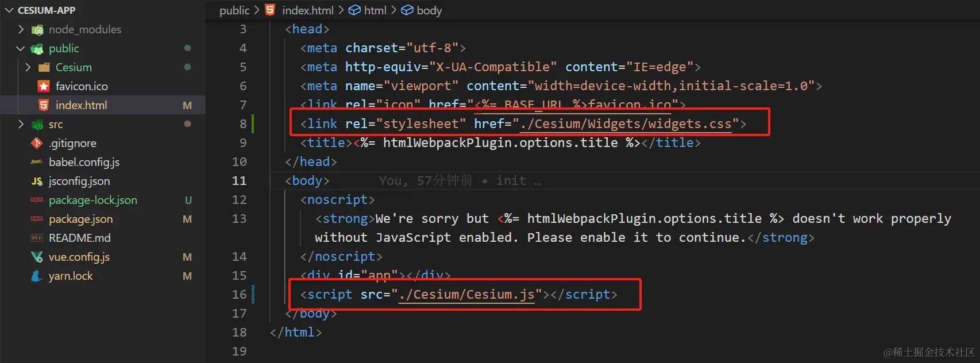Click line number 19 in the gutter
The width and height of the screenshot is (980, 363).
[x=240, y=352]
